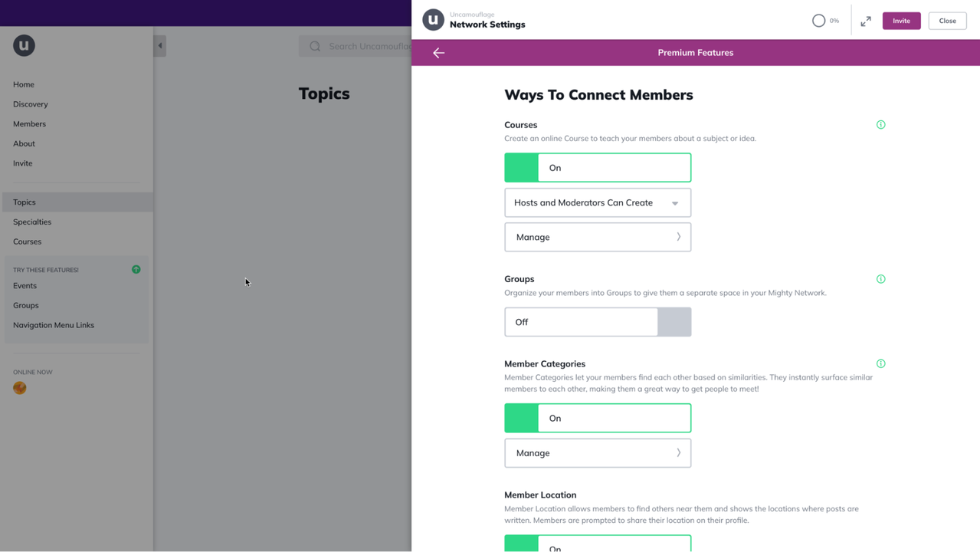
Task: Click the online member avatar
Action: point(20,388)
